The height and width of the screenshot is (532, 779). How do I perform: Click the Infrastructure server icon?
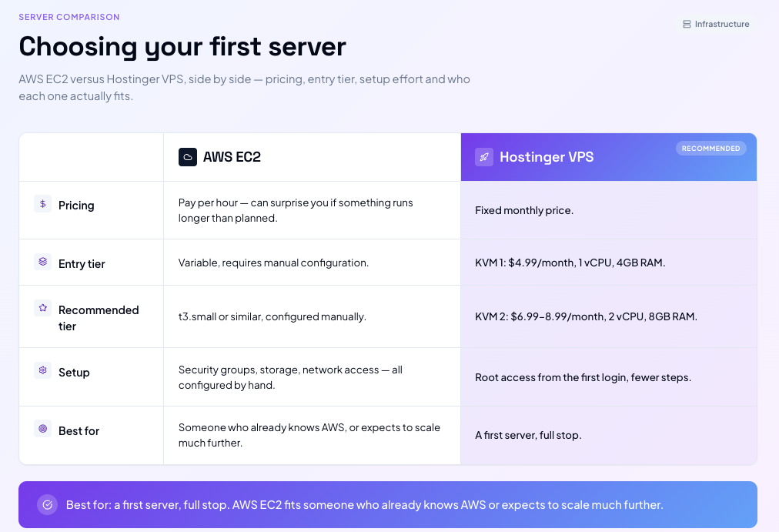687,25
